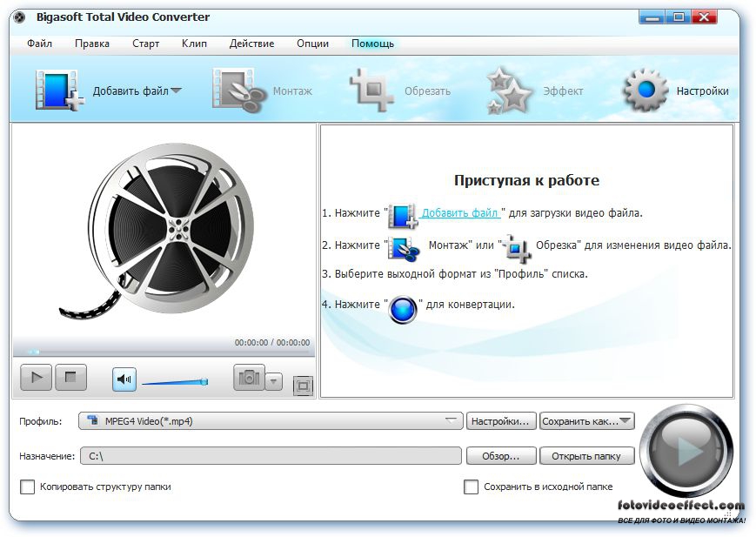Screen dimensions: 756x537
Task: Stop the video playback
Action: (70, 378)
